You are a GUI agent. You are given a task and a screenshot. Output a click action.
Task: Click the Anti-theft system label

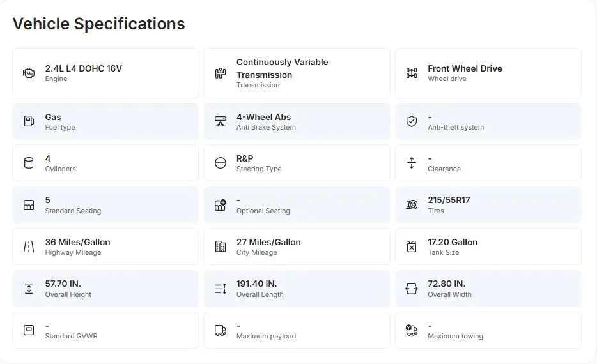click(x=456, y=128)
